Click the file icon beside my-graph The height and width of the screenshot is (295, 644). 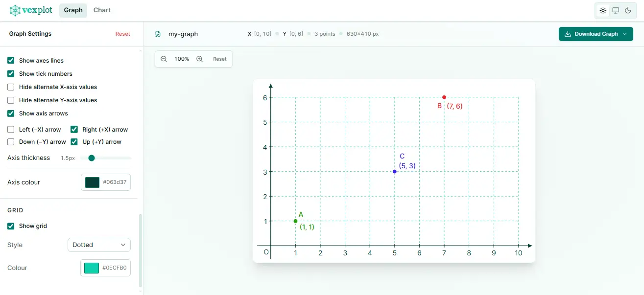click(158, 34)
